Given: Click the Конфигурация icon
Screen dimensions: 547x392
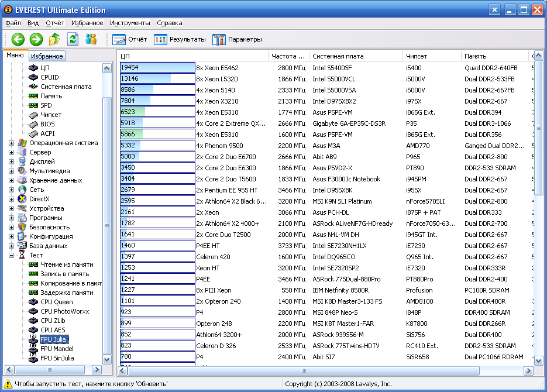Looking at the screenshot, I should point(22,236).
